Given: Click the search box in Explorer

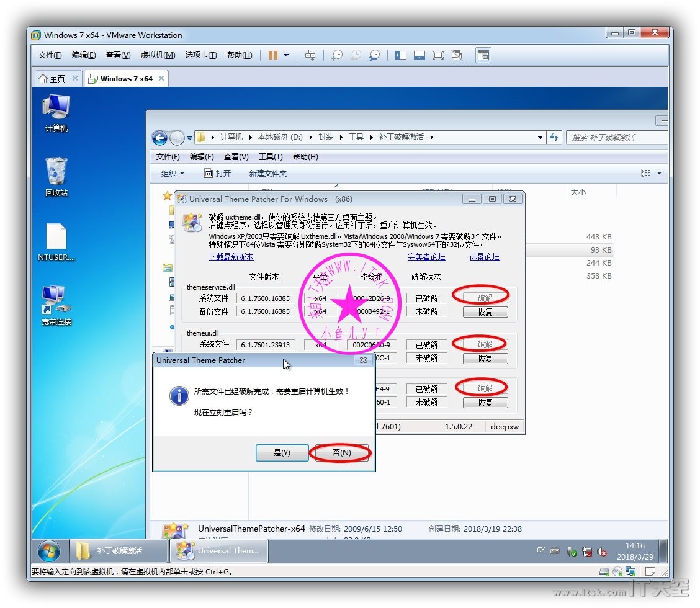Looking at the screenshot, I should (614, 137).
